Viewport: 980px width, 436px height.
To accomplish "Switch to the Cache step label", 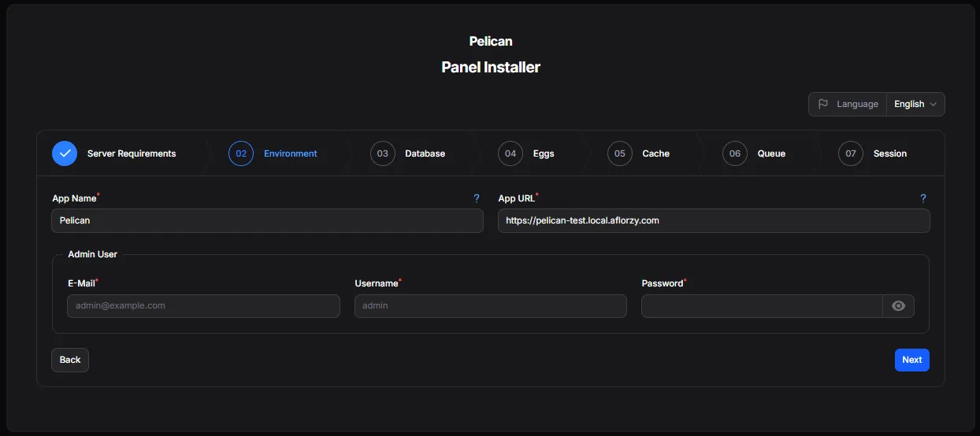I will [656, 153].
